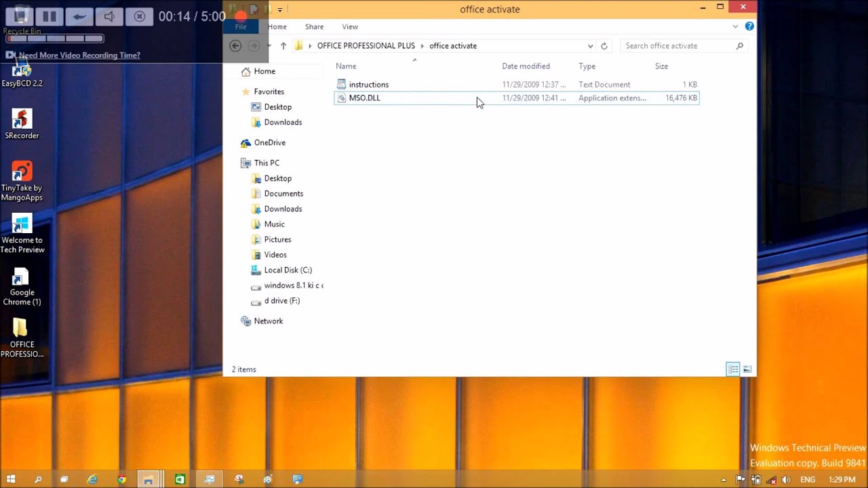This screenshot has width=868, height=488.
Task: Open Welcome to Tech Preview shortcut
Action: pos(22,234)
